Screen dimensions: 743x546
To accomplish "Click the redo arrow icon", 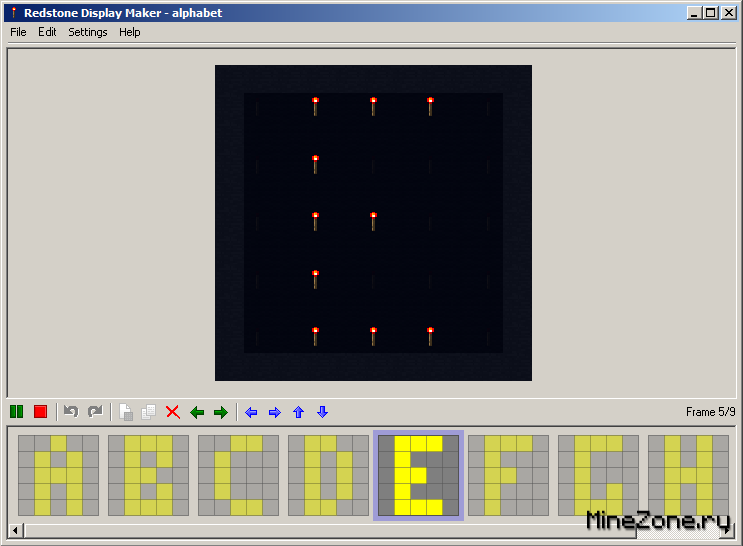I will pyautogui.click(x=95, y=412).
